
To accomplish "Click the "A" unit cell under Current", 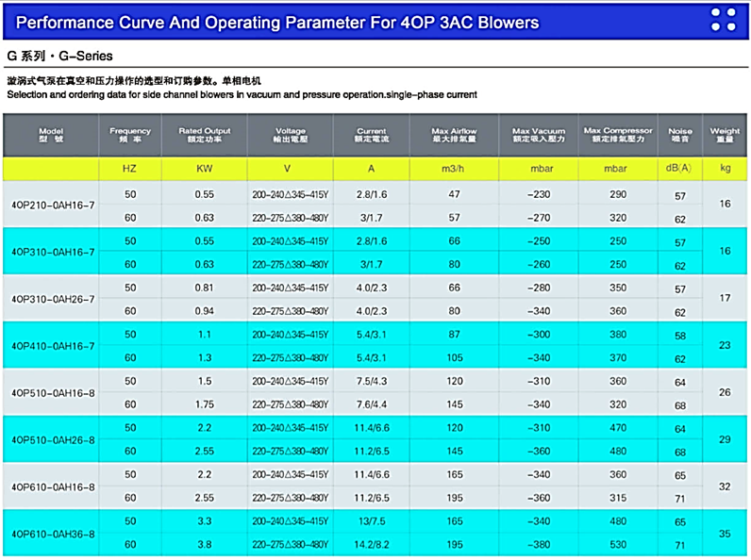I will pos(371,169).
